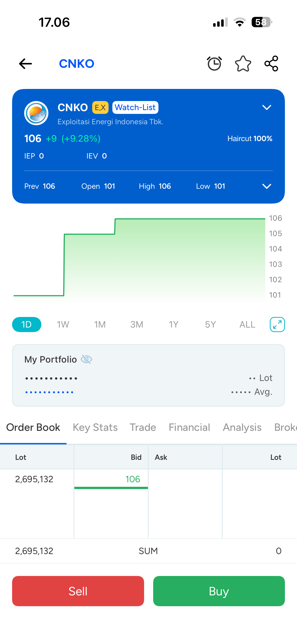Screen dimensions: 297x644
Task: Expand the Prev/Open/High/Low details row
Action: [267, 186]
